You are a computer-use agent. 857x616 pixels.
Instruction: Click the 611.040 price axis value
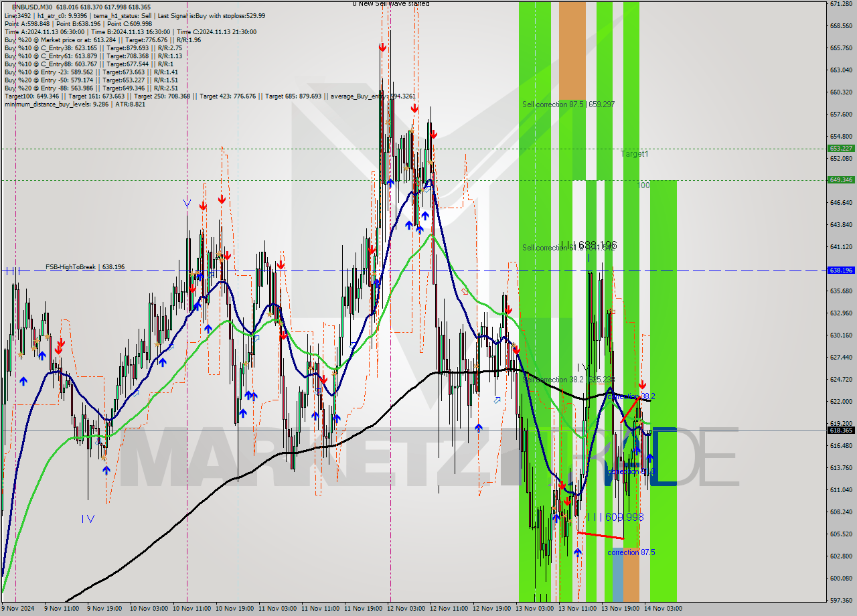[840, 490]
